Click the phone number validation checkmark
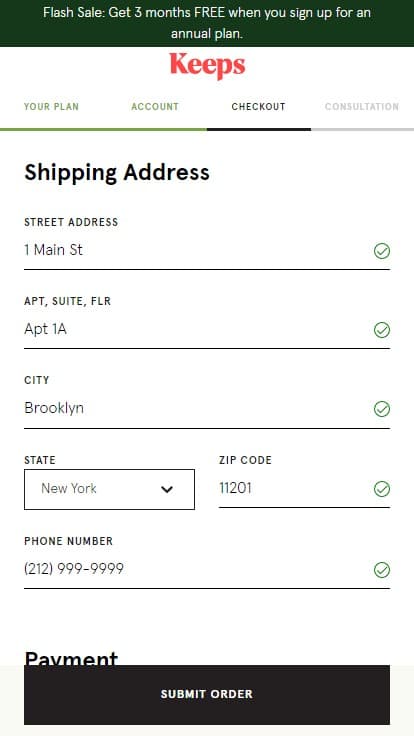 pyautogui.click(x=382, y=570)
